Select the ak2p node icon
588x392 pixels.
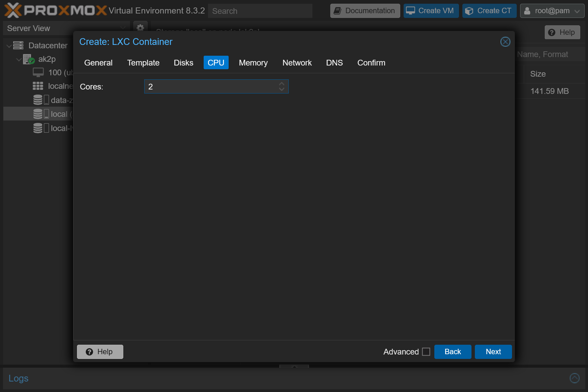[x=29, y=59]
